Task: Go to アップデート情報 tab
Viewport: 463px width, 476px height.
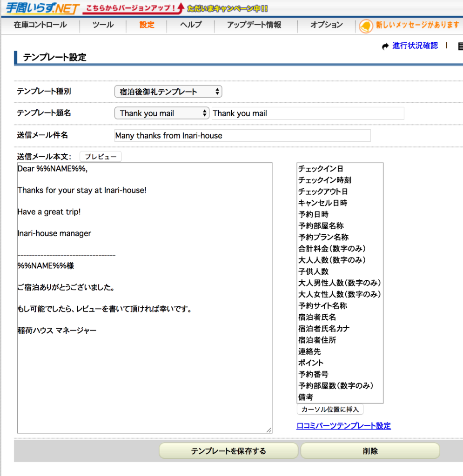Action: point(254,25)
